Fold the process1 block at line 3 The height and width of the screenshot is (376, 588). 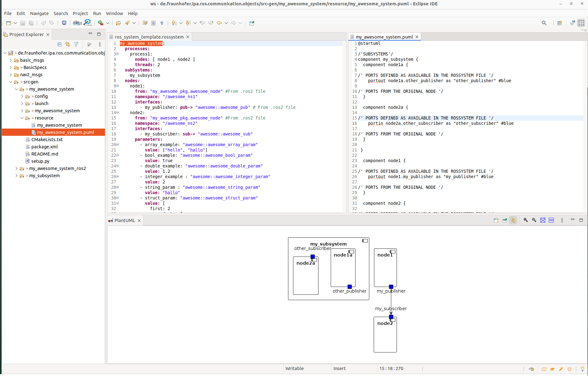coord(118,54)
